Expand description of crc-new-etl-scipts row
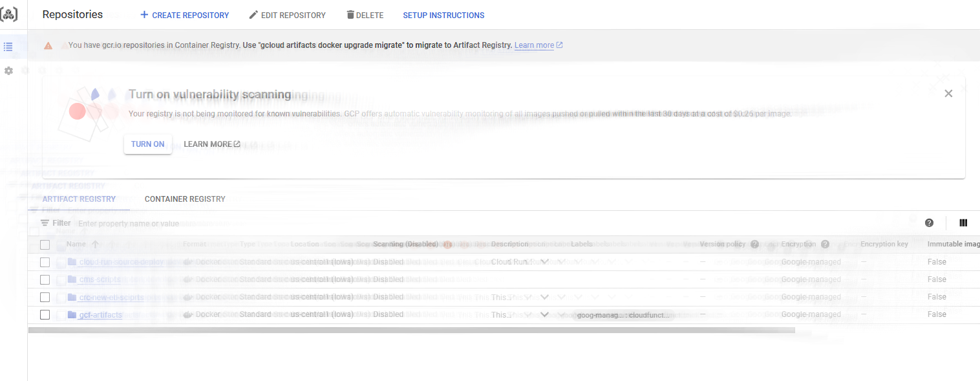 coord(544,297)
